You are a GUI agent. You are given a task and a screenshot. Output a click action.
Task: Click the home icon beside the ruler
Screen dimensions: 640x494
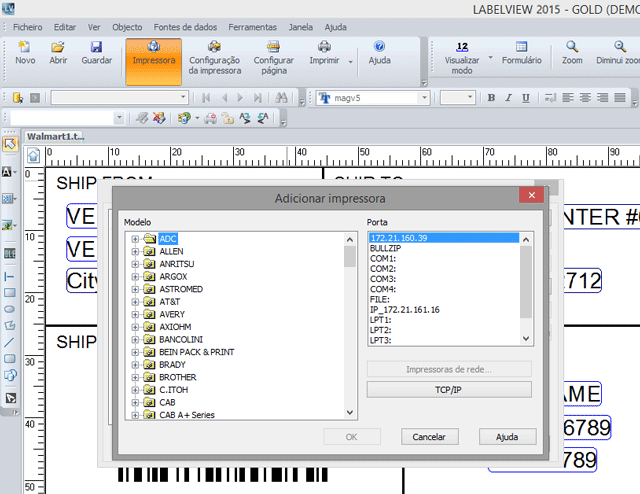click(x=33, y=156)
